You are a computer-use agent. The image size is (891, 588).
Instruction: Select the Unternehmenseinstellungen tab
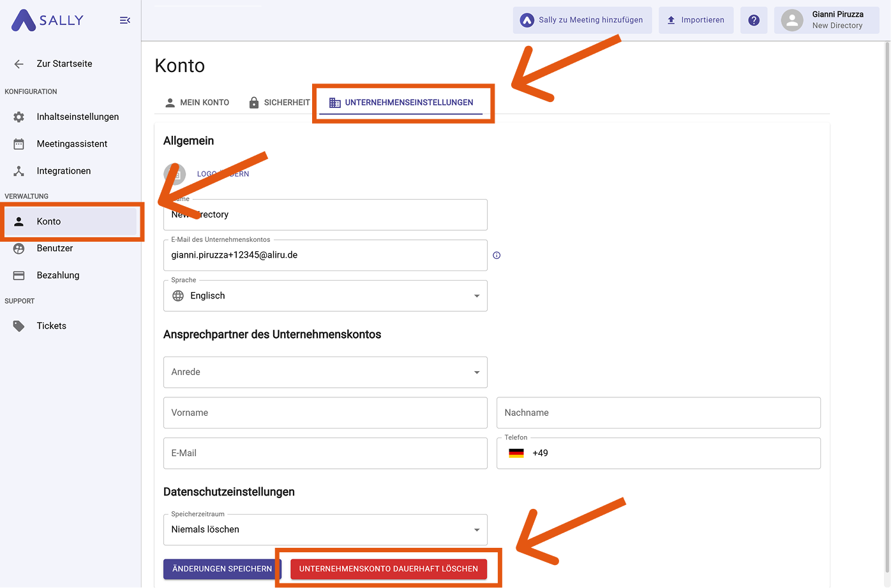pyautogui.click(x=401, y=103)
